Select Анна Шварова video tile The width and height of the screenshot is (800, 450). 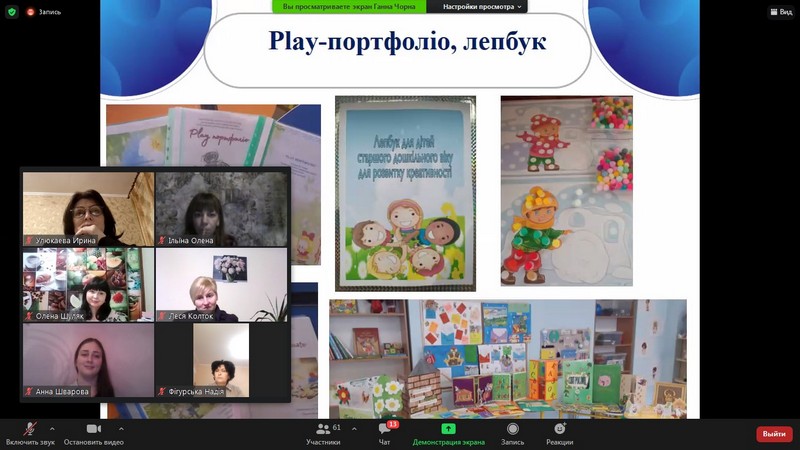coord(88,360)
